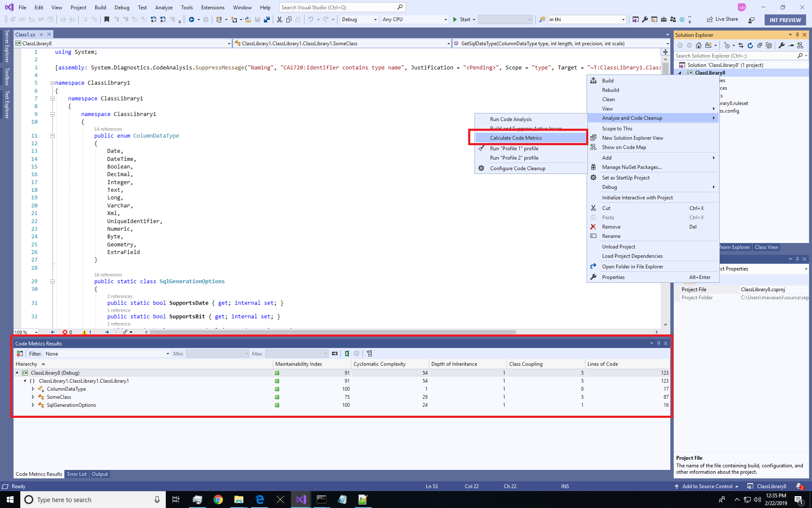The image size is (812, 508).
Task: Expand SomeClass row in metrics hierarchy
Action: tap(33, 397)
